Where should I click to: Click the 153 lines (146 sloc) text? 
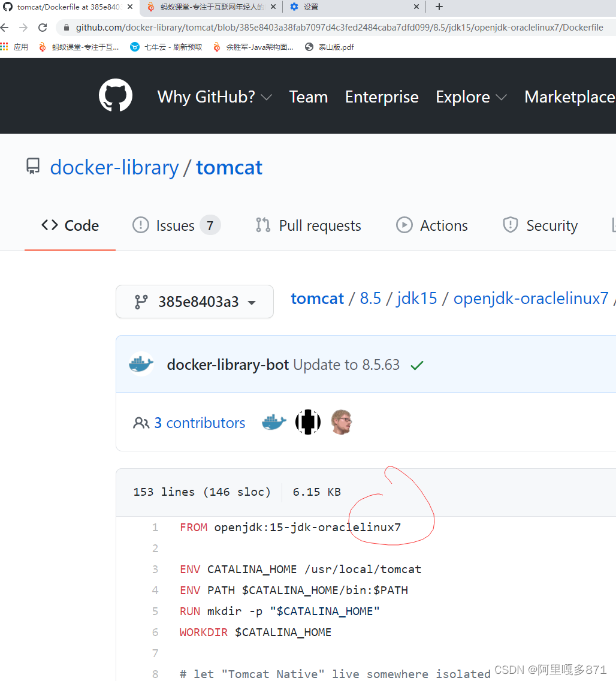click(x=202, y=492)
